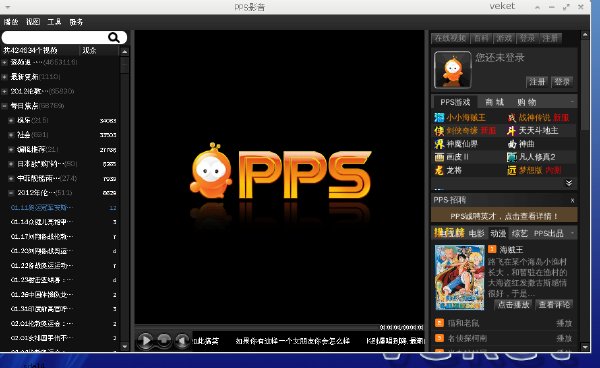The width and height of the screenshot is (600, 368).
Task: Close the PPS招聘 panel
Action: [x=572, y=200]
